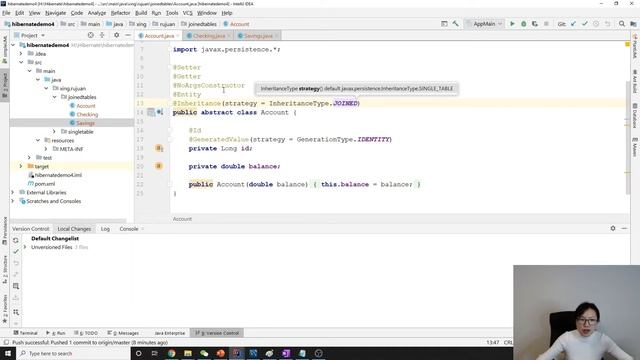Open Project panel settings gear
This screenshot has width=640, height=360.
[x=116, y=36]
